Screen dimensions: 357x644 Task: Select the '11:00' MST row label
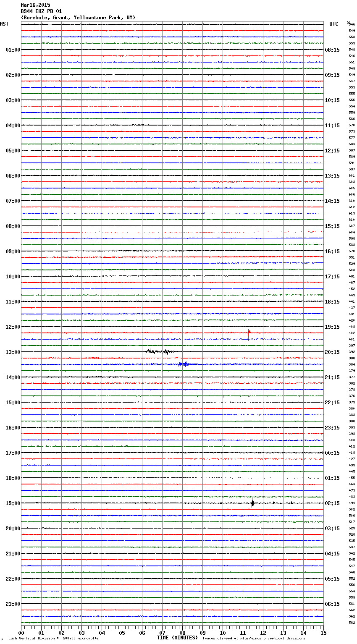coord(13,302)
